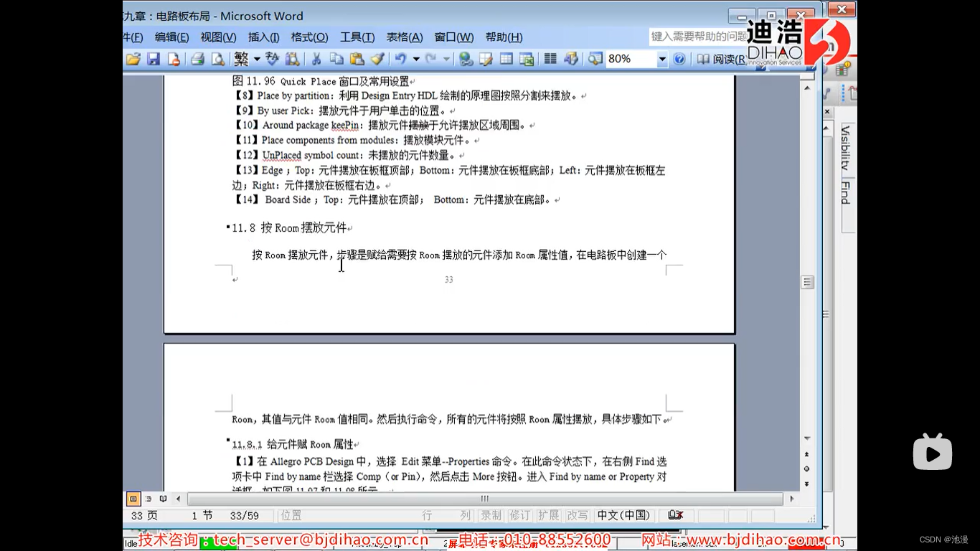The height and width of the screenshot is (551, 980).
Task: Open dropdown arrow next to 繁
Action: coord(257,59)
